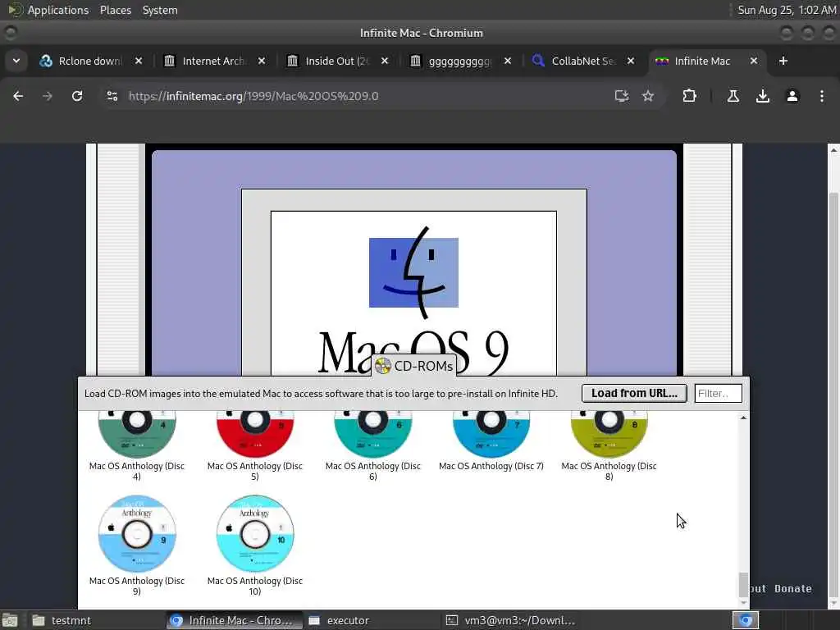The image size is (840, 630).
Task: Open the Downloads icon
Action: 763,96
